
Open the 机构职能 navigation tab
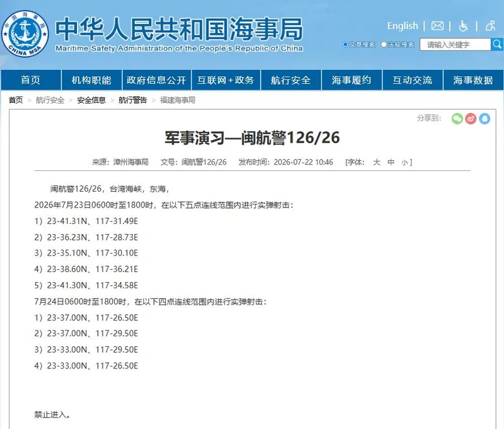coord(91,79)
